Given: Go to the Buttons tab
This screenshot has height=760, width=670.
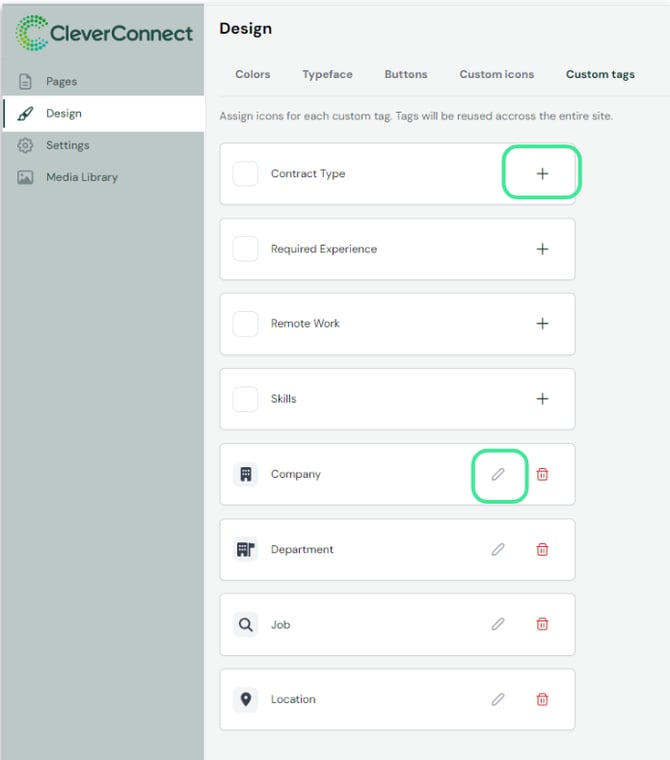Looking at the screenshot, I should point(405,74).
